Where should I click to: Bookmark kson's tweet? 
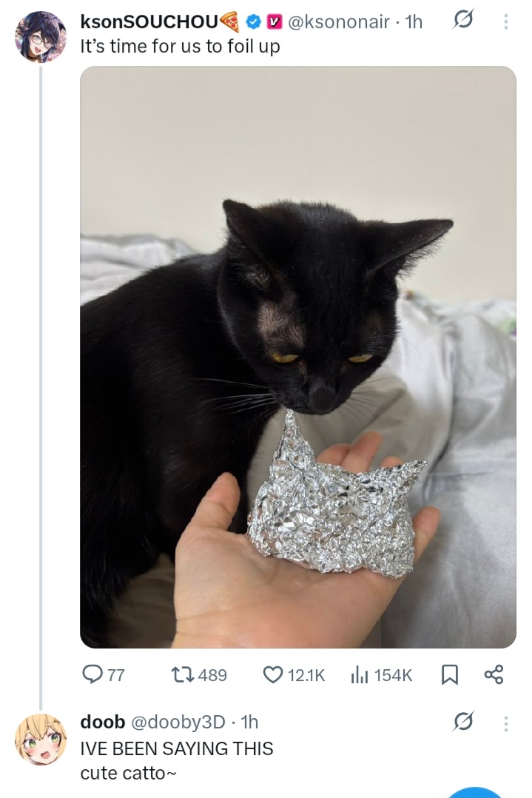click(x=450, y=675)
